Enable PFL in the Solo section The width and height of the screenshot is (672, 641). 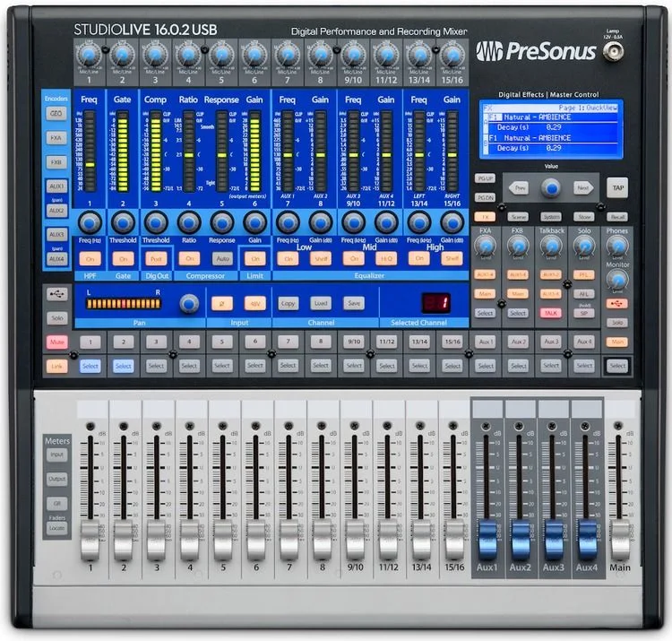(x=583, y=274)
